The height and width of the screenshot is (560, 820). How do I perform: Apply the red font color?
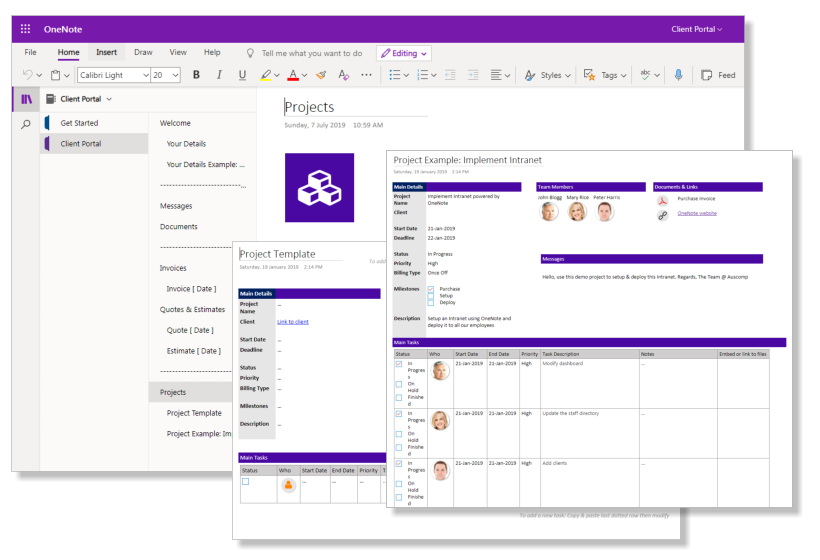(293, 75)
